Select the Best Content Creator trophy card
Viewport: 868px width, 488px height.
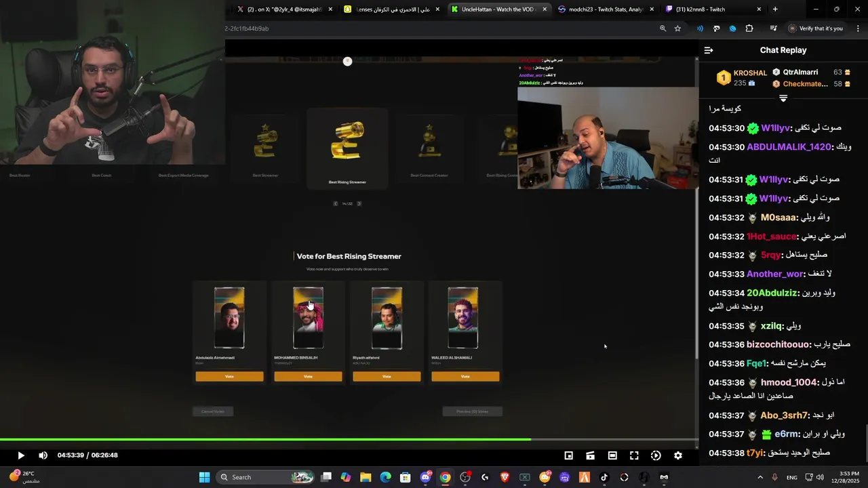tap(429, 148)
